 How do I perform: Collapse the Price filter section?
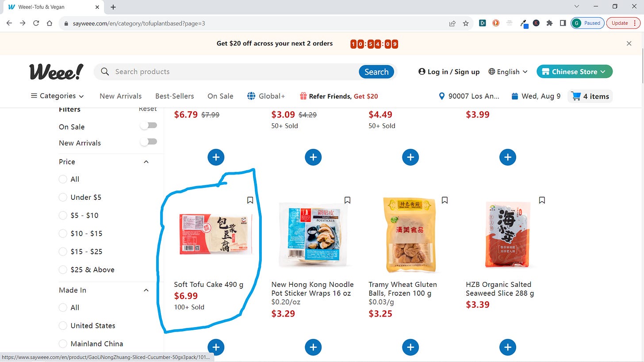pos(146,162)
